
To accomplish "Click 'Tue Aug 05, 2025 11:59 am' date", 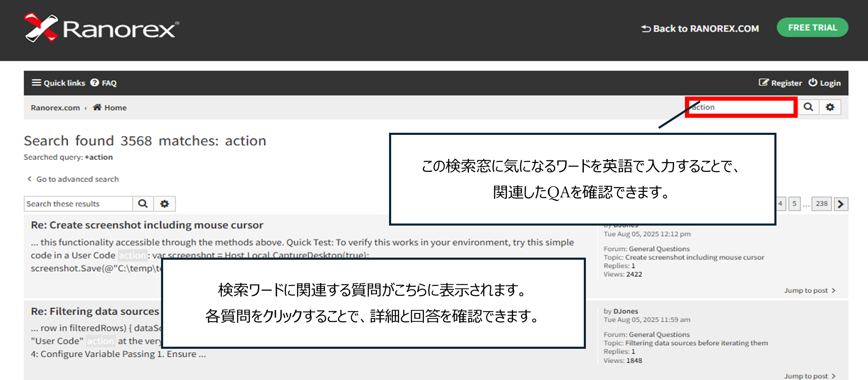I will pos(647,320).
